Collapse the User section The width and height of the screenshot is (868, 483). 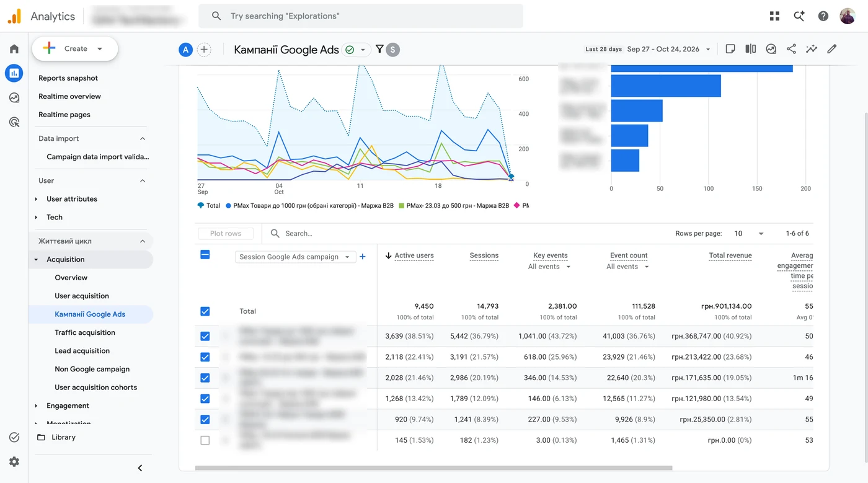143,181
